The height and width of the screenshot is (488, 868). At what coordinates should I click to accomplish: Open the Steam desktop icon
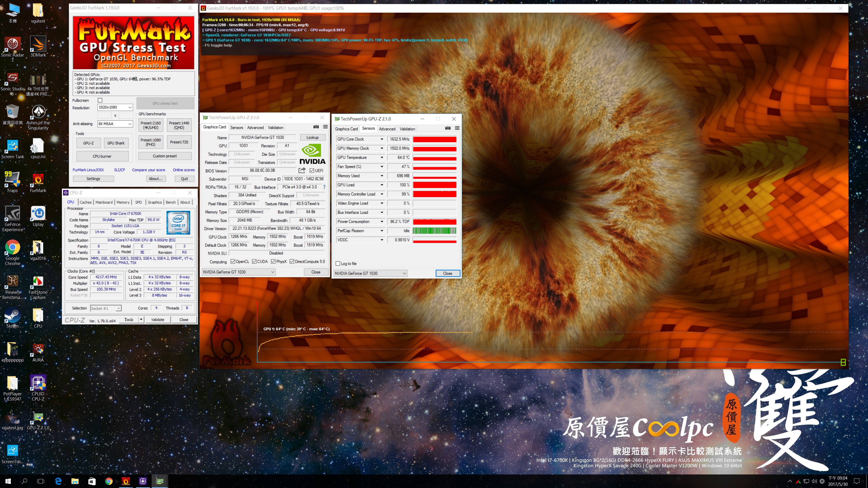12,318
